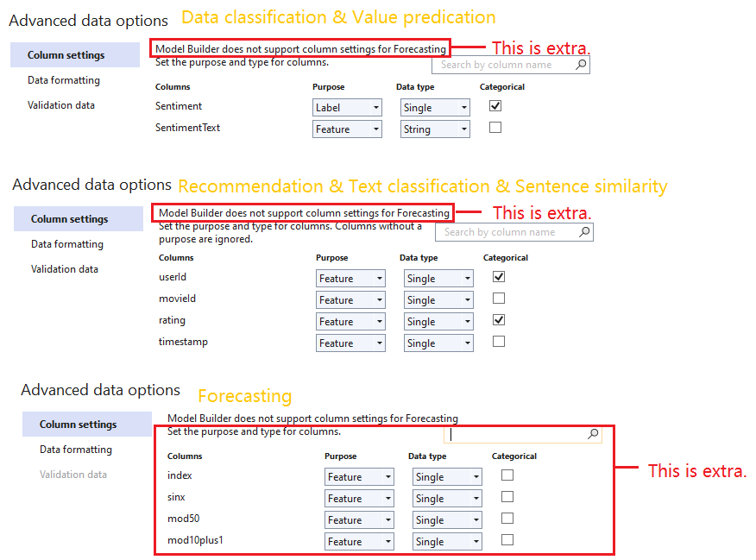Select Column settings in the Forecasting section sidebar
The height and width of the screenshot is (560, 756).
(73, 424)
